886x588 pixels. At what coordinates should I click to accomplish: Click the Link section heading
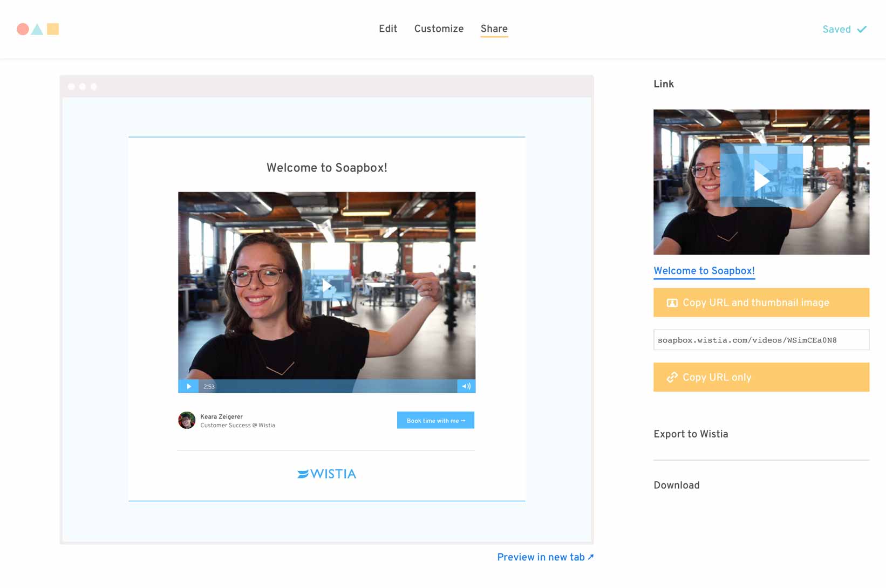[663, 84]
